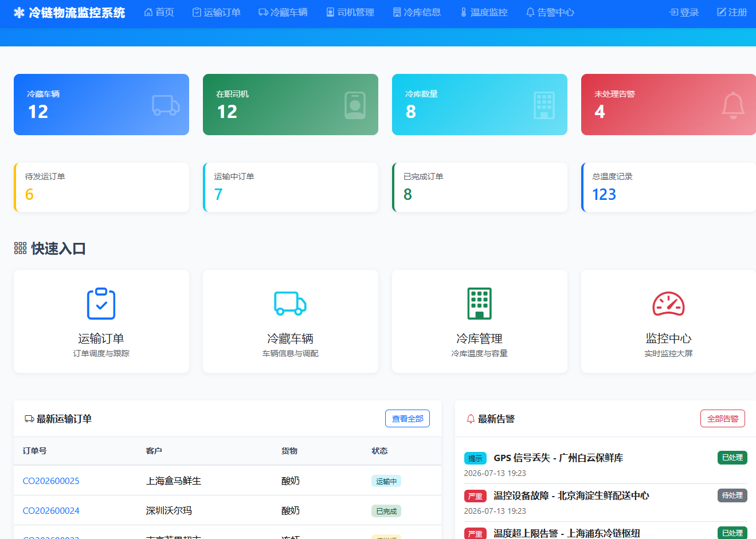The width and height of the screenshot is (756, 539).
Task: Click 酸奶 cargo in CO202600024 row
Action: (x=291, y=510)
